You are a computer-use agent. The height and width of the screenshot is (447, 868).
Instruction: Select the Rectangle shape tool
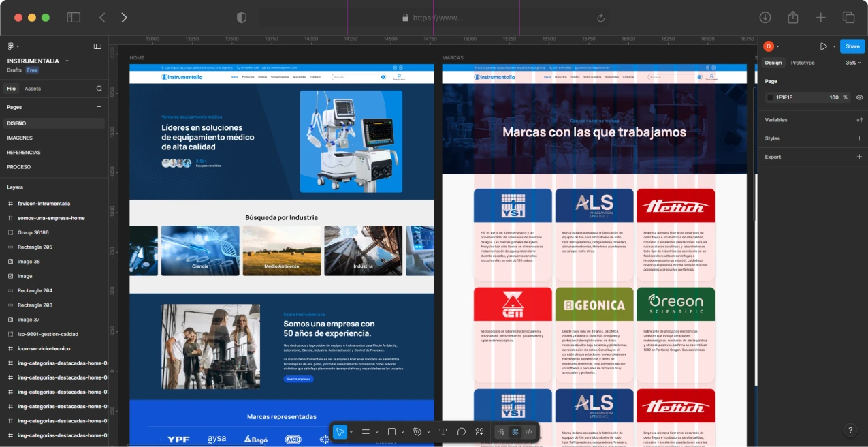click(x=391, y=432)
